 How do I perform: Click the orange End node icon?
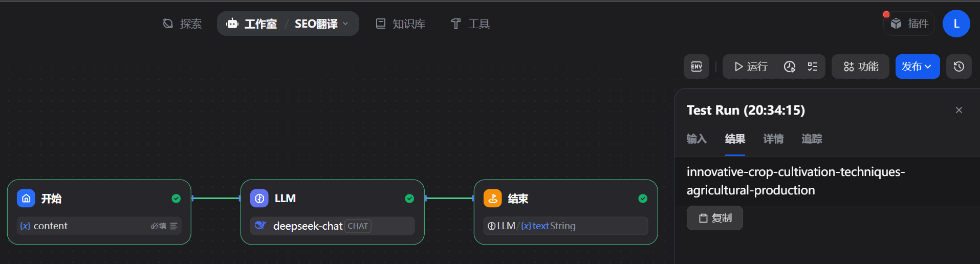[x=492, y=199]
